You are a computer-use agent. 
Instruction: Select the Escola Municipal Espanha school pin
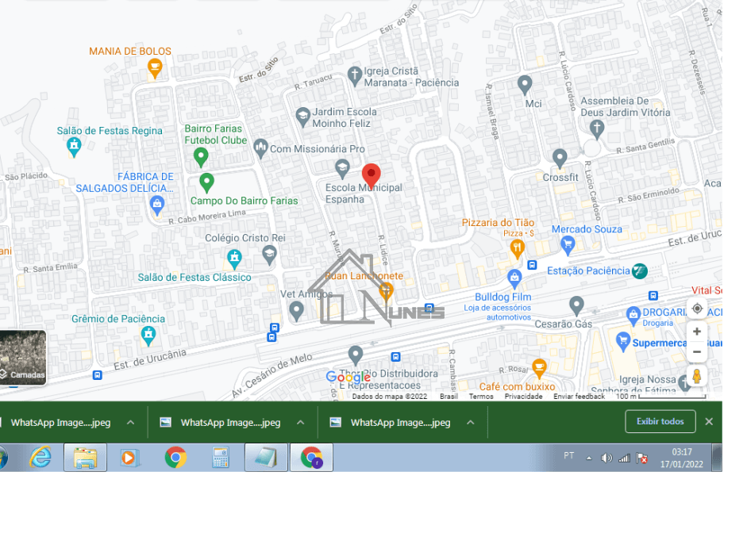pyautogui.click(x=342, y=169)
